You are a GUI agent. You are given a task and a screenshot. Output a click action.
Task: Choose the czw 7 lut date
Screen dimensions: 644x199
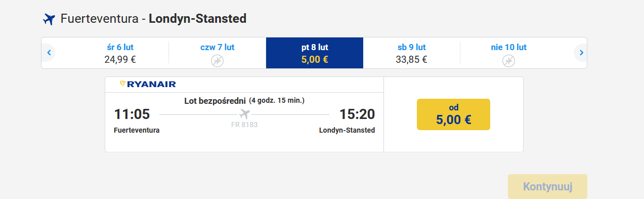tap(218, 53)
